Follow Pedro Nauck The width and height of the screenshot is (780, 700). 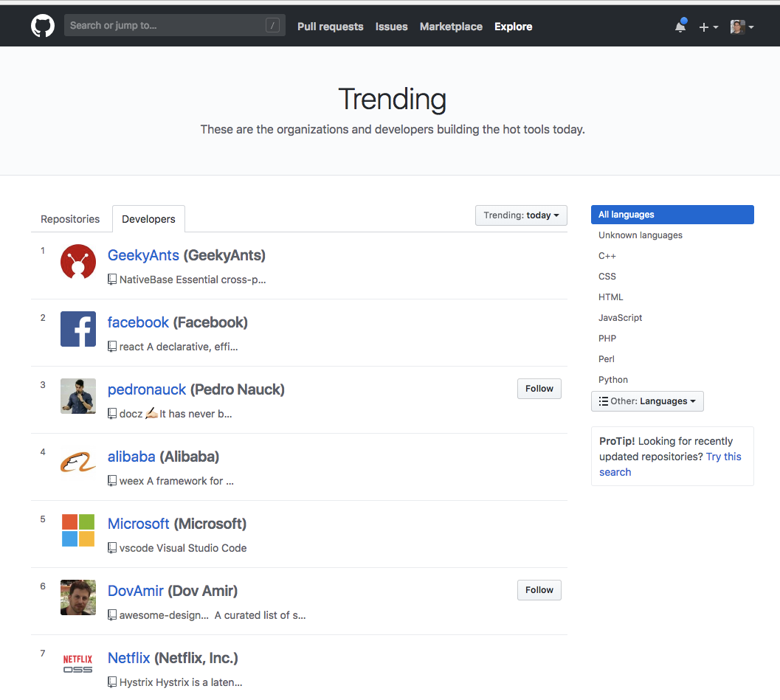539,389
